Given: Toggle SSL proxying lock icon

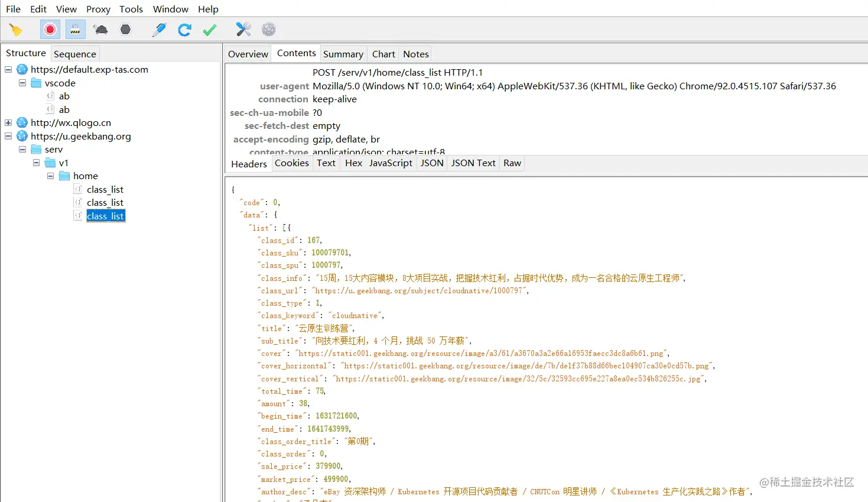Looking at the screenshot, I should point(76,30).
